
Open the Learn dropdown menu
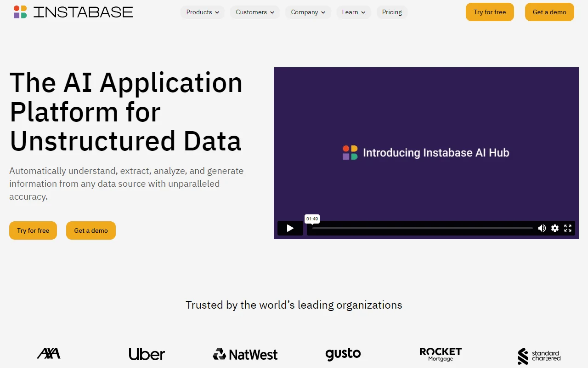[x=354, y=12]
